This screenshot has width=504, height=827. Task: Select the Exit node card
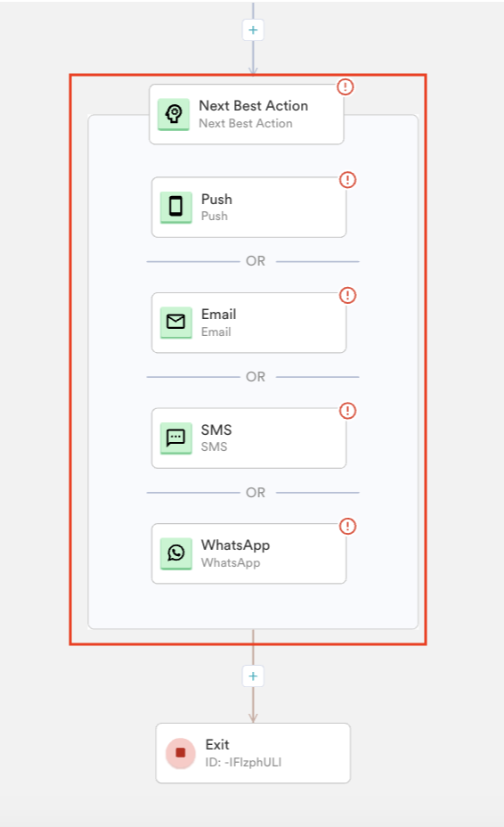click(253, 753)
